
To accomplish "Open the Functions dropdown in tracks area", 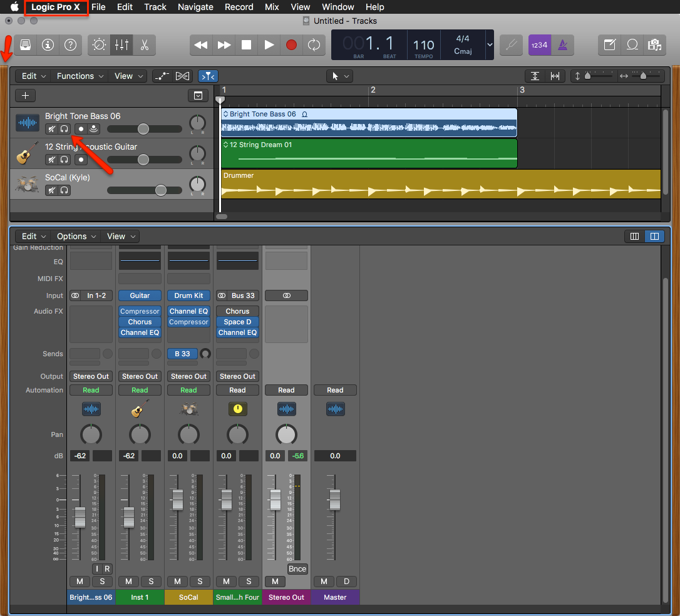I will [x=79, y=76].
